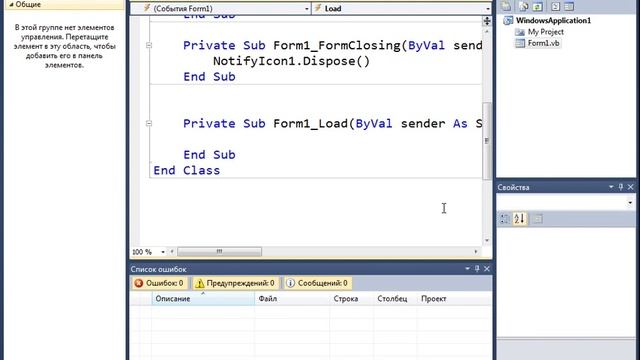
Task: Open the Список ошибок window options arrow
Action: pos(467,269)
